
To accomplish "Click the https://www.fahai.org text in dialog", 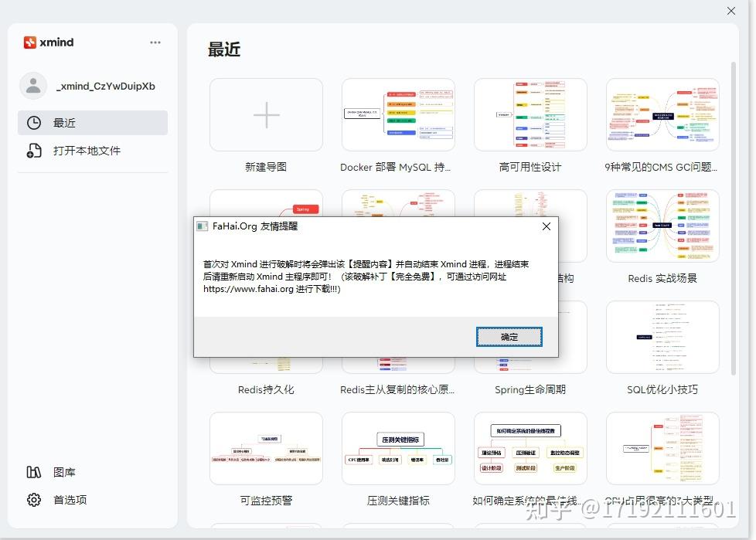I will [x=248, y=289].
